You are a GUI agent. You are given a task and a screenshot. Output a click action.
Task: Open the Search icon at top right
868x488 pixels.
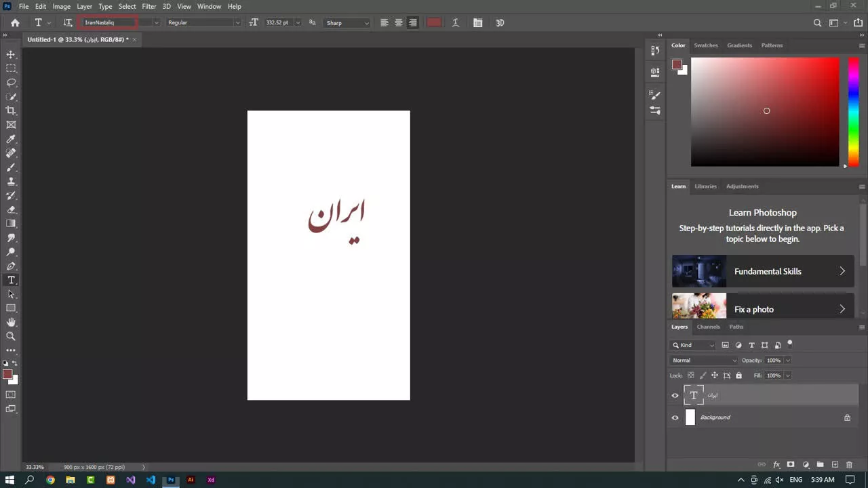[817, 22]
